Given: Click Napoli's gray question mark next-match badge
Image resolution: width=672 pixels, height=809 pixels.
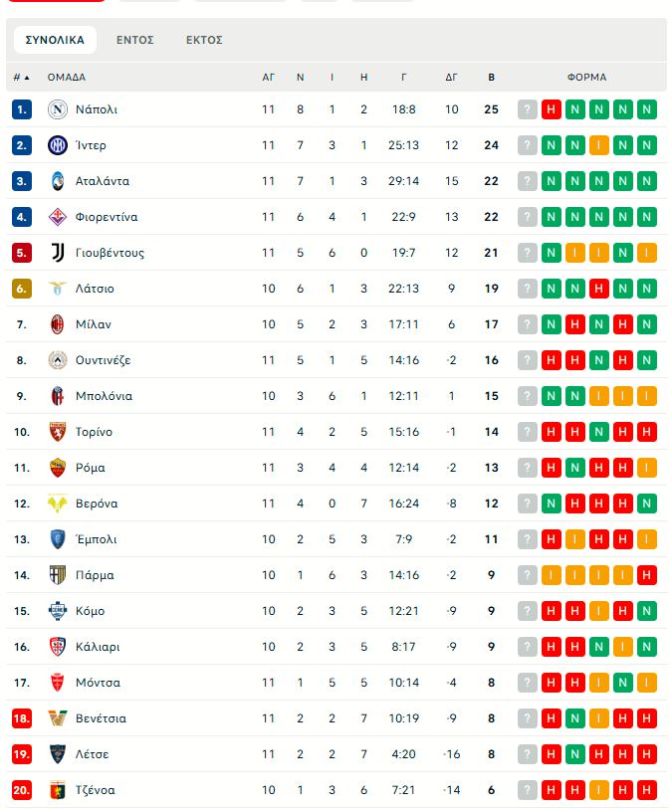Looking at the screenshot, I should point(527,109).
